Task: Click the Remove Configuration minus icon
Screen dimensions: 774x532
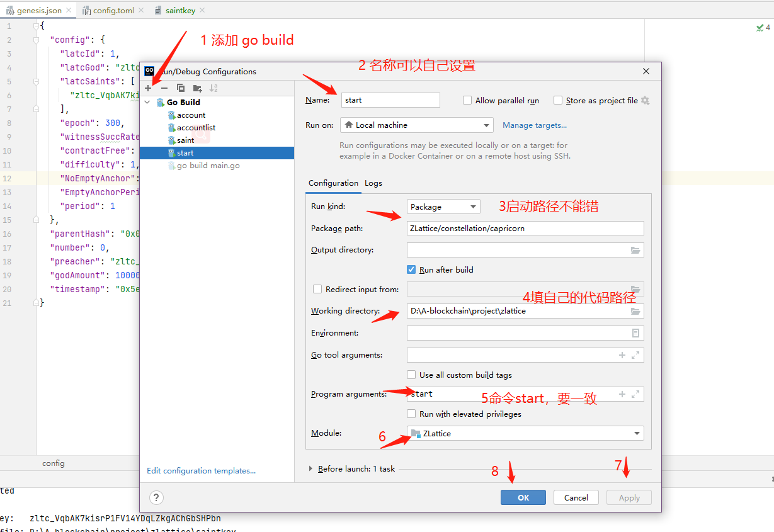Action: click(x=164, y=88)
